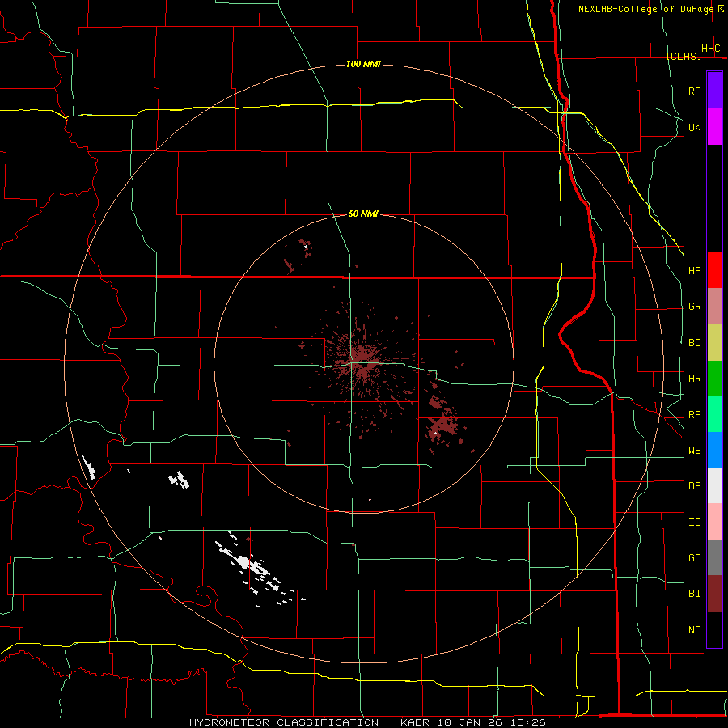Click the green HR legend color swatch

coord(714,379)
